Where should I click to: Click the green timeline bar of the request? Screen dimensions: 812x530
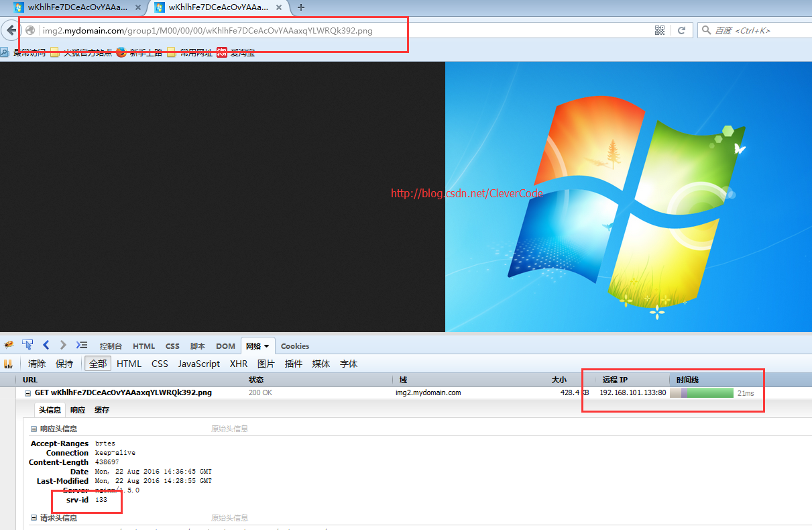tap(710, 393)
